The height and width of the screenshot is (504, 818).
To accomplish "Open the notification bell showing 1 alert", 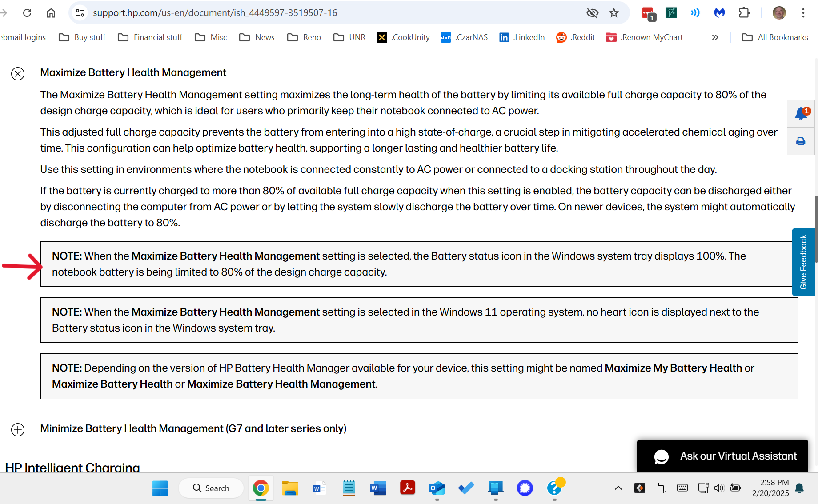I will pyautogui.click(x=801, y=113).
